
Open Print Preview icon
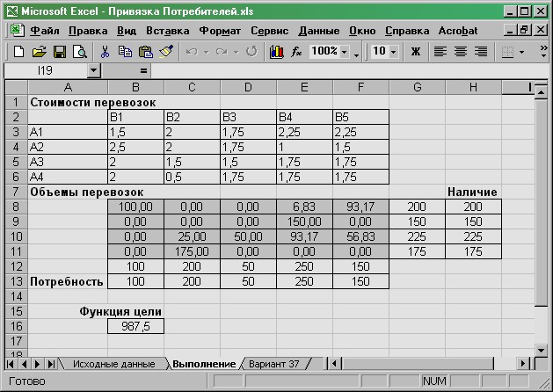pos(80,52)
